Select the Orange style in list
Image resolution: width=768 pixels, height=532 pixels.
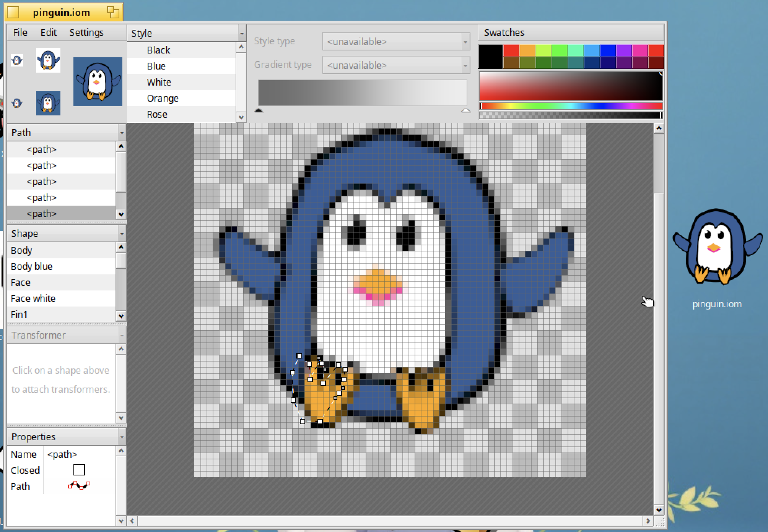tap(163, 98)
